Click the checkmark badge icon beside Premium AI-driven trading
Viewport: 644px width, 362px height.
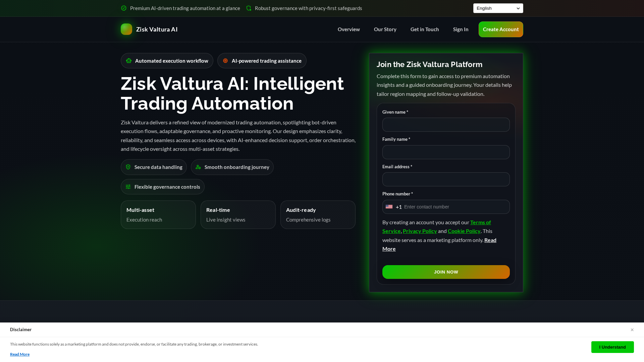(124, 8)
